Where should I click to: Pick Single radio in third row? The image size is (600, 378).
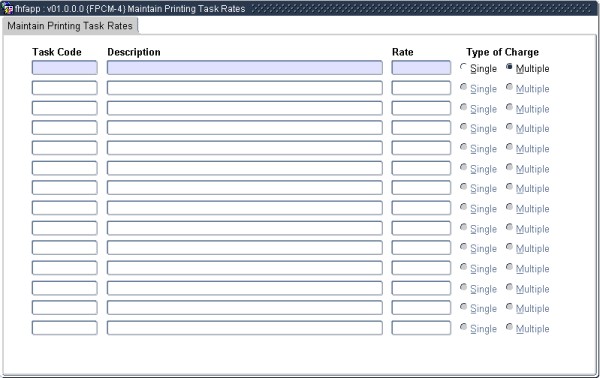coord(463,107)
